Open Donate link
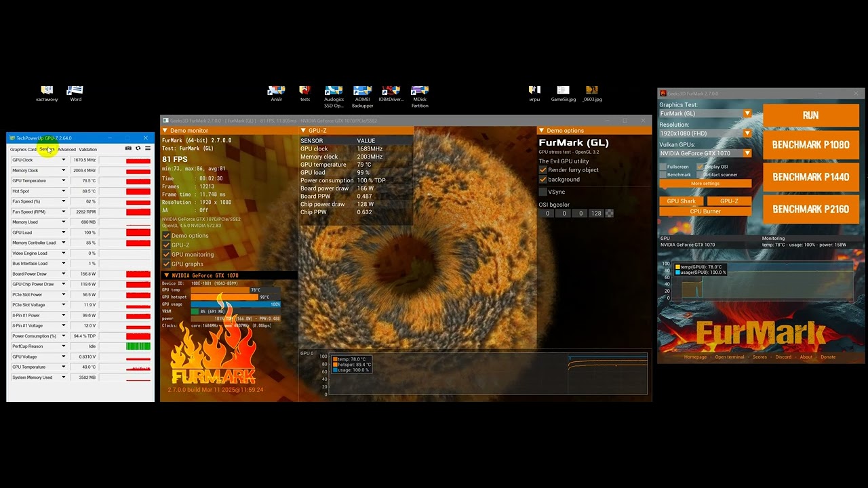 point(828,357)
